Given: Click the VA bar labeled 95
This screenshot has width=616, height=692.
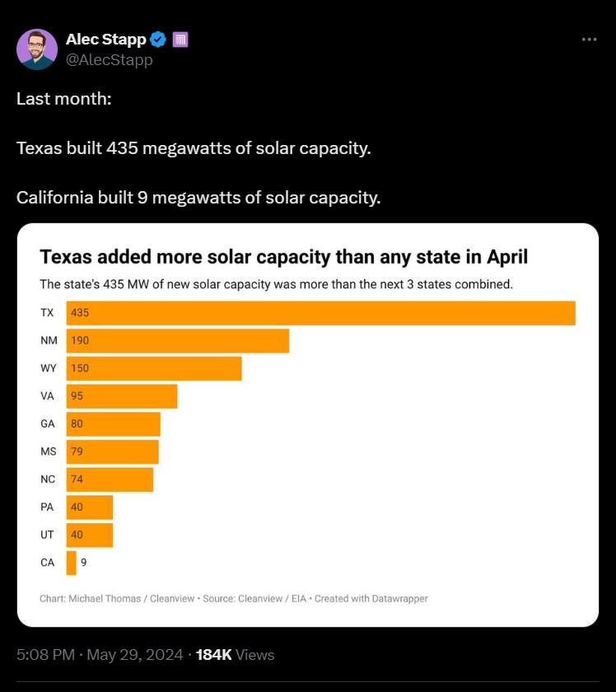Looking at the screenshot, I should pyautogui.click(x=122, y=396).
